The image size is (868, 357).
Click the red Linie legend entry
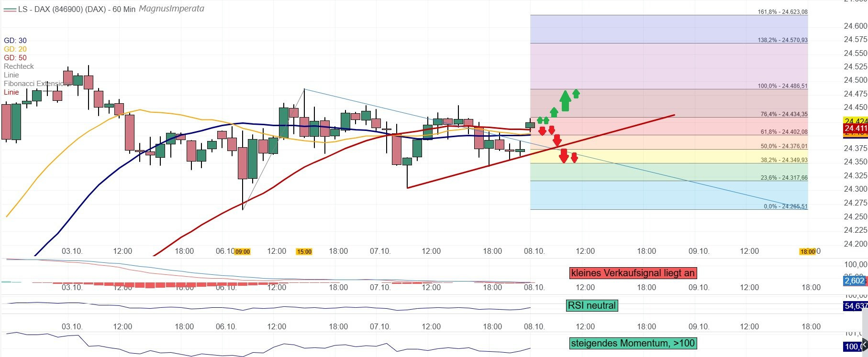pos(11,92)
